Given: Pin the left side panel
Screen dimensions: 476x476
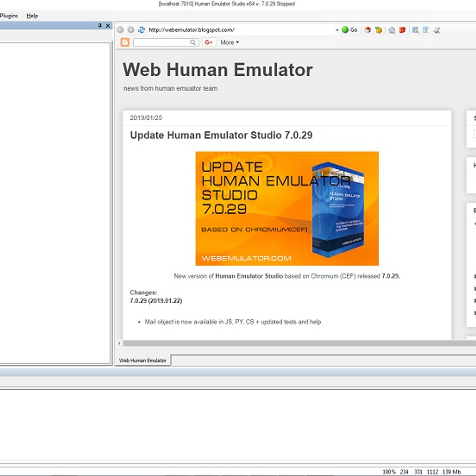Looking at the screenshot, I should 100,26.
